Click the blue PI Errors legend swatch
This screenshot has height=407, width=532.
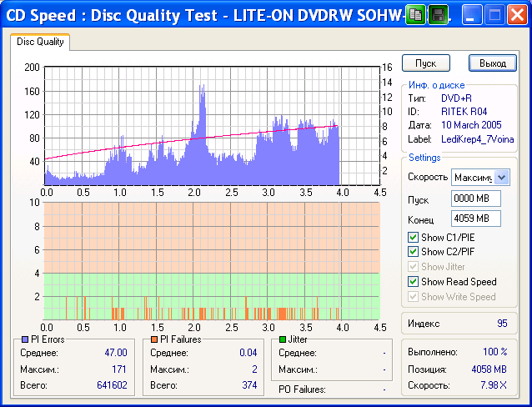tap(23, 339)
